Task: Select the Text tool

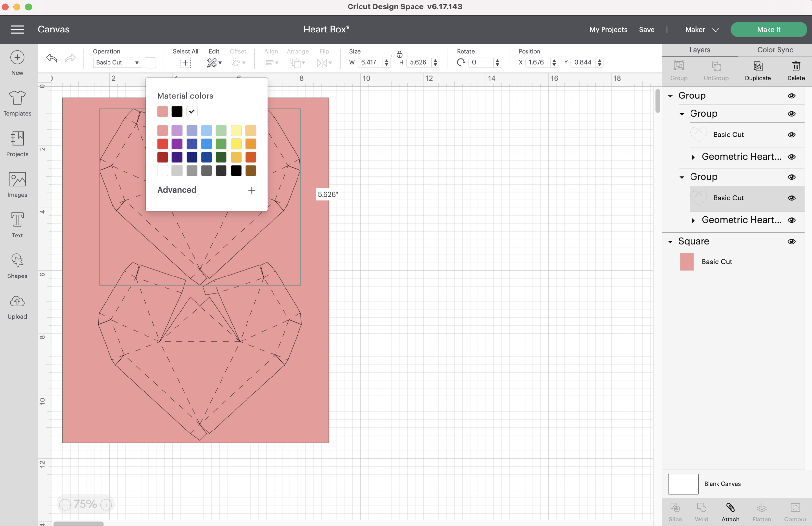Action: (x=17, y=221)
